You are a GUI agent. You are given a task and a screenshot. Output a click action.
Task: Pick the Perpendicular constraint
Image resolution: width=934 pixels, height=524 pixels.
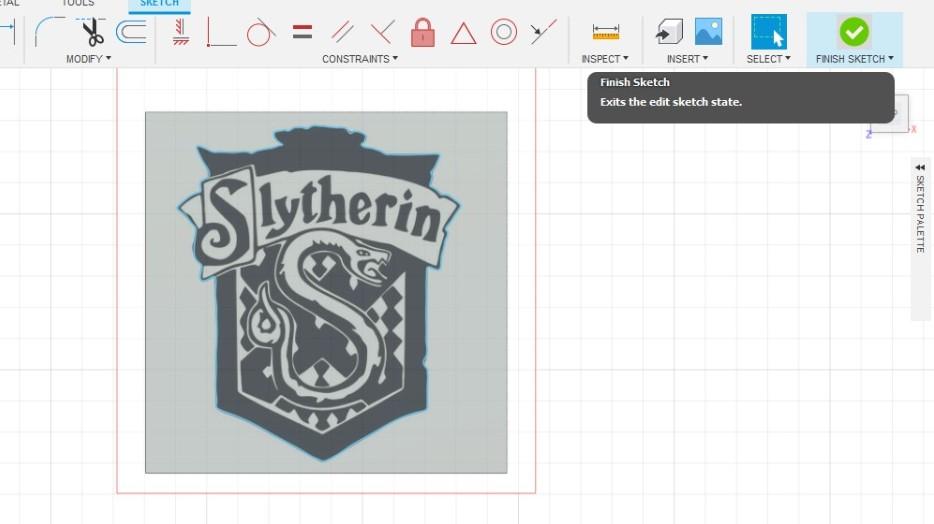[x=382, y=32]
